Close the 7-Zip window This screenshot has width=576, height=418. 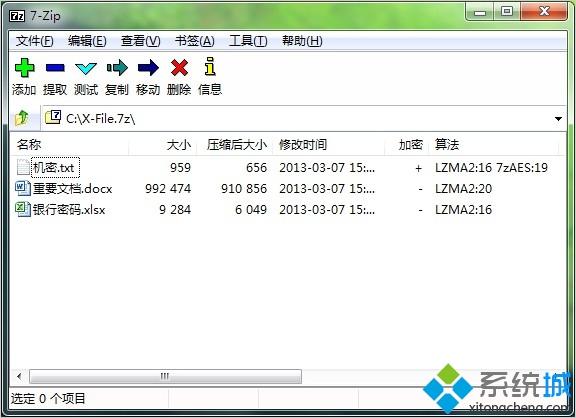pyautogui.click(x=544, y=12)
